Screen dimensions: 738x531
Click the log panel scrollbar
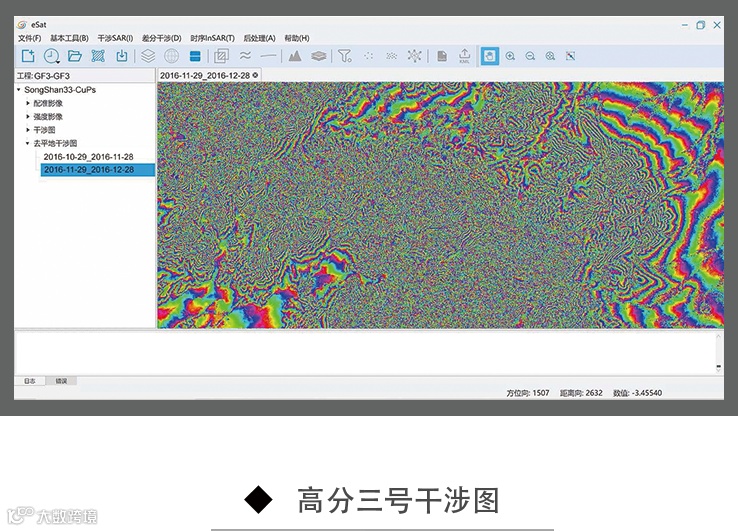[719, 353]
